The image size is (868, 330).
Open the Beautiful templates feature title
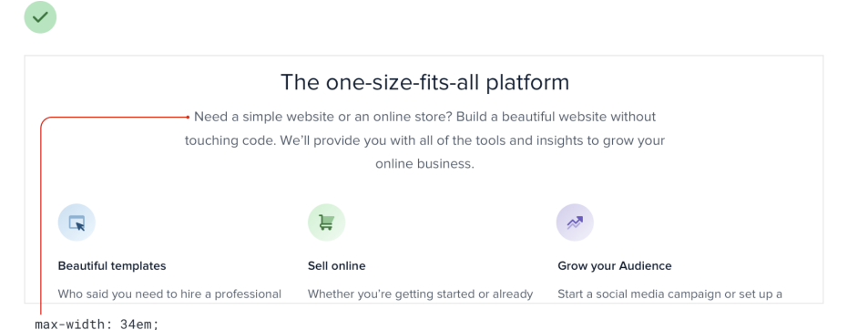point(112,266)
